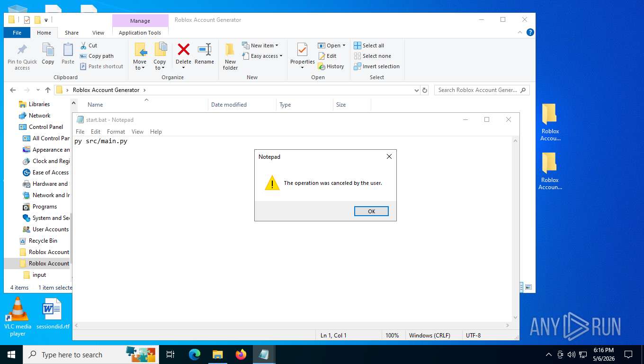Select Network in navigation pane

point(39,116)
